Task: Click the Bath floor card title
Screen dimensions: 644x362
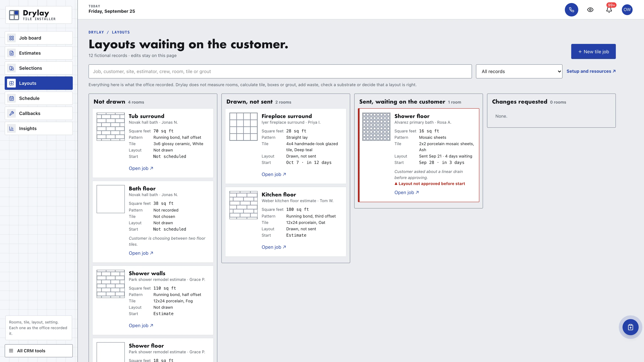Action: [142, 189]
